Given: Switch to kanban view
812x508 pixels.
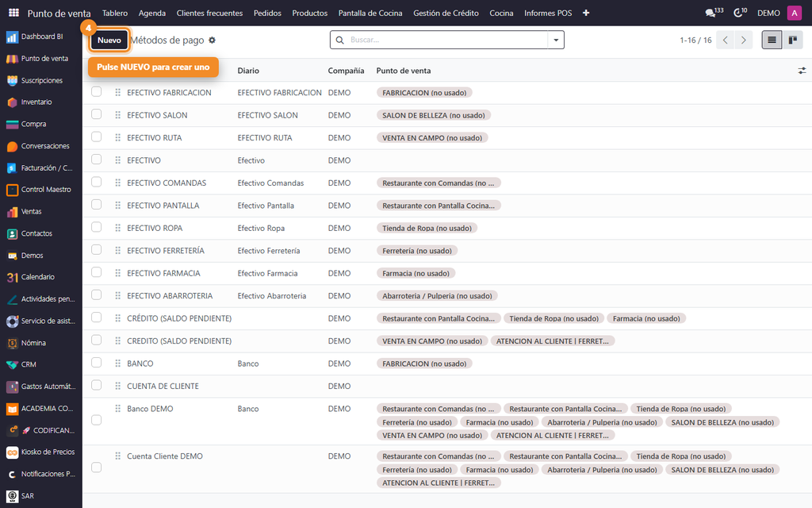Looking at the screenshot, I should [x=792, y=40].
